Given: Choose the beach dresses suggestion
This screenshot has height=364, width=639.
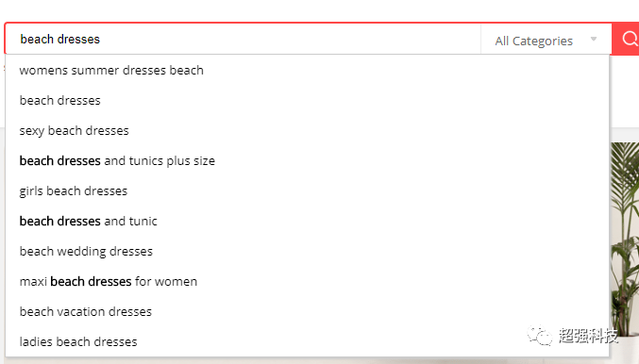Looking at the screenshot, I should (308, 100).
